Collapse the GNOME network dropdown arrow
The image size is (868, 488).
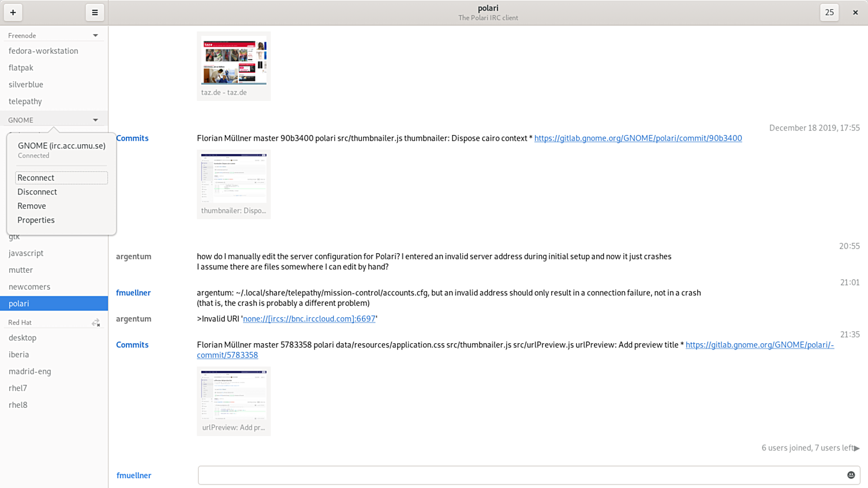click(x=96, y=120)
